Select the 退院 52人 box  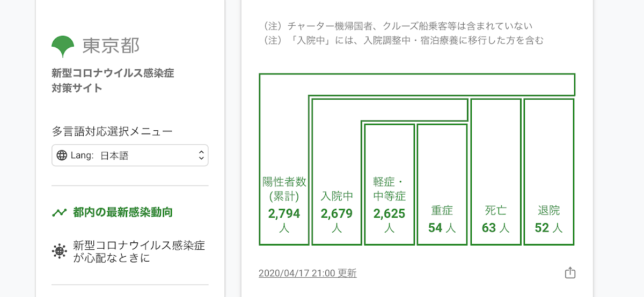(549, 172)
